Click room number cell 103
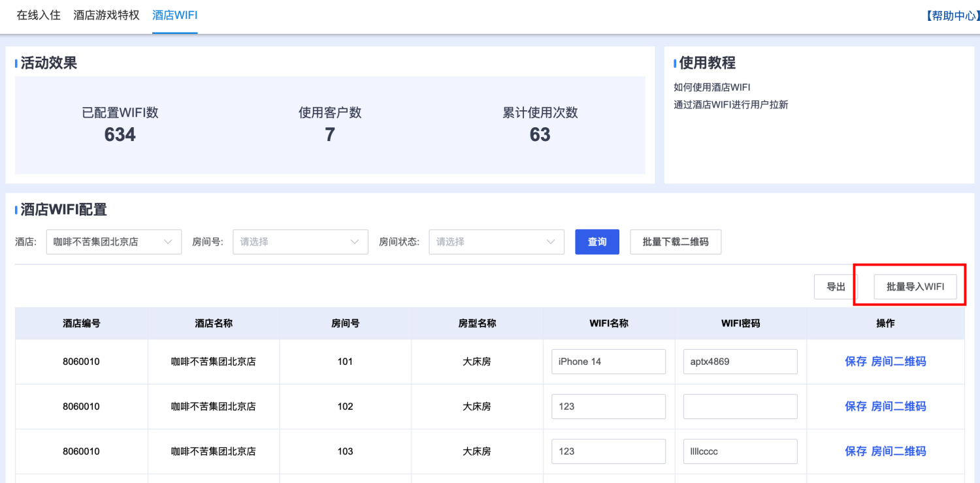Image resolution: width=980 pixels, height=483 pixels. coord(346,451)
